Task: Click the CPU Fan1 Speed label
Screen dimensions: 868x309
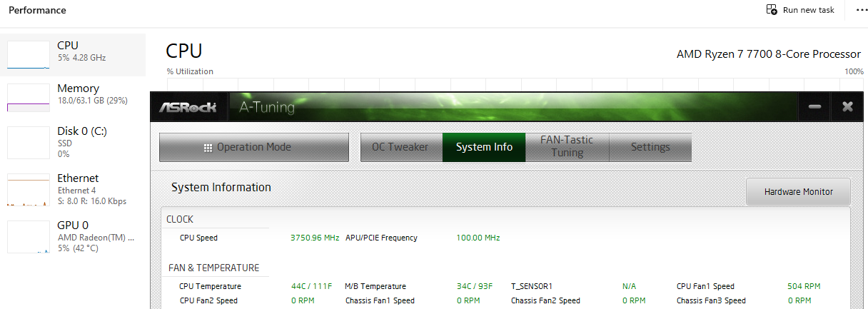Action: pyautogui.click(x=705, y=286)
